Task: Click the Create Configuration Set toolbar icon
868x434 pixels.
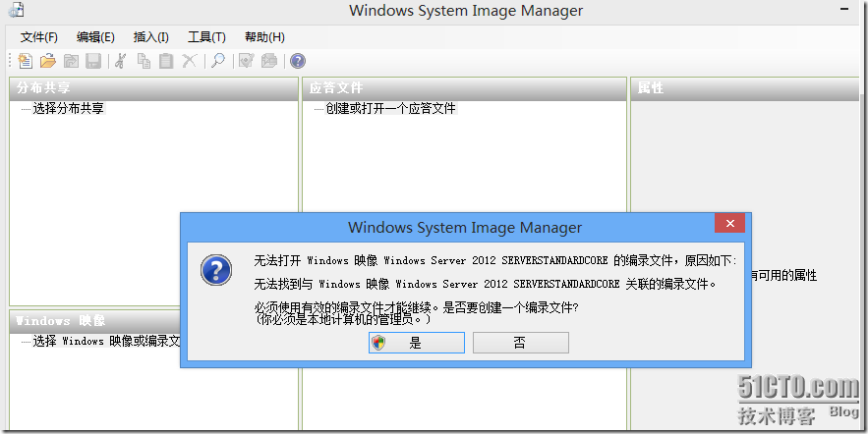Action: point(269,61)
